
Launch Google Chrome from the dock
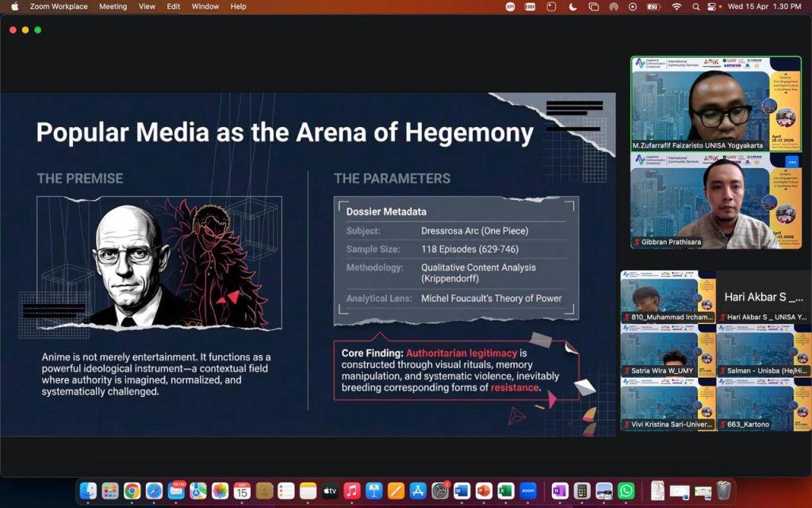132,491
